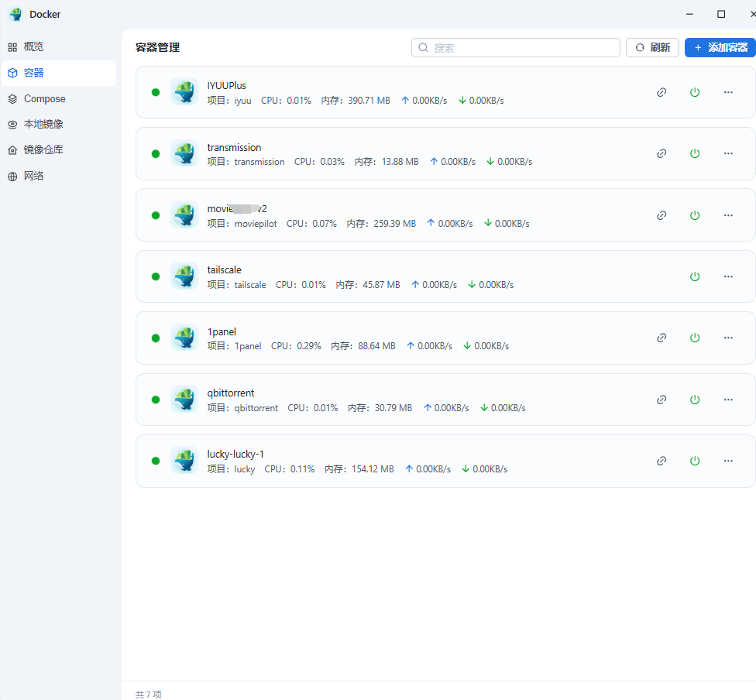Click the tailscale container app icon

(x=184, y=276)
